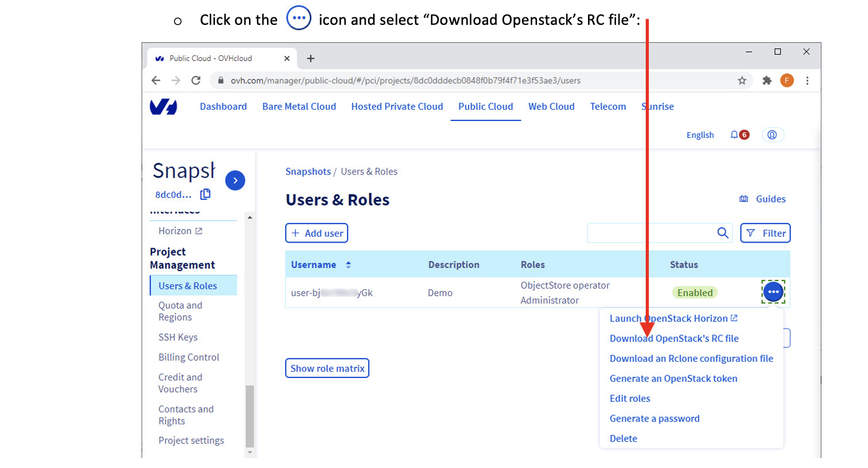
Task: Open the Filter options
Action: coord(765,233)
